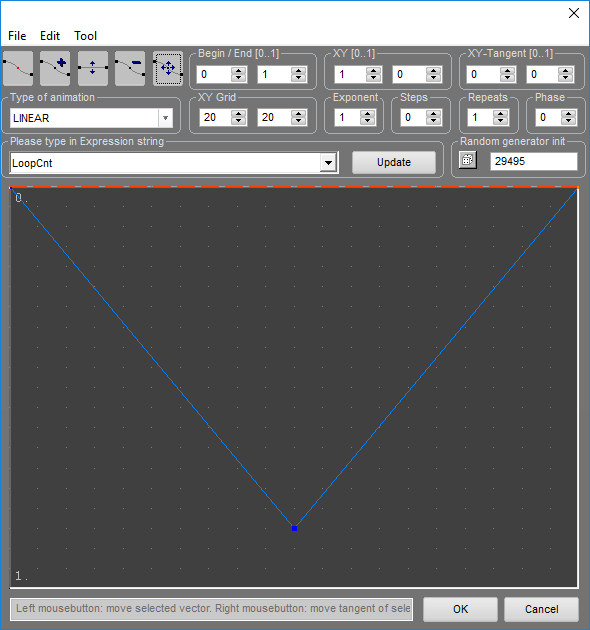The height and width of the screenshot is (630, 590).
Task: Increase the first XY-Tangent value
Action: click(x=508, y=70)
